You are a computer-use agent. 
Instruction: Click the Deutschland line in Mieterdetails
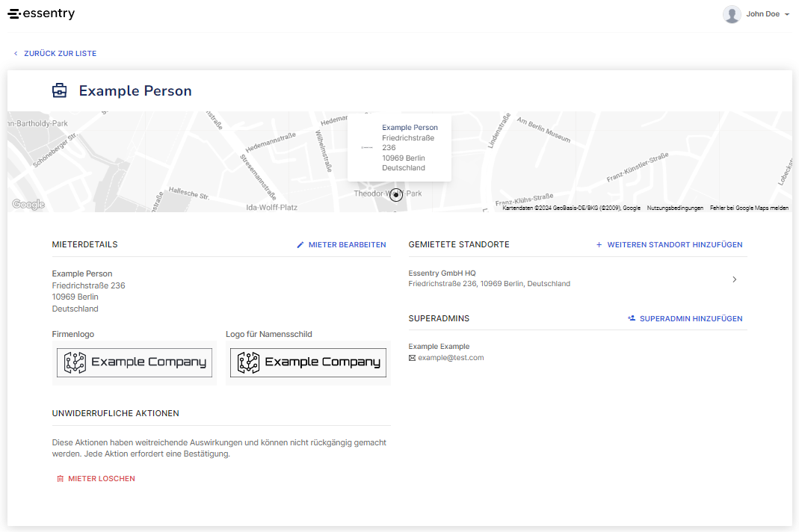pos(75,309)
